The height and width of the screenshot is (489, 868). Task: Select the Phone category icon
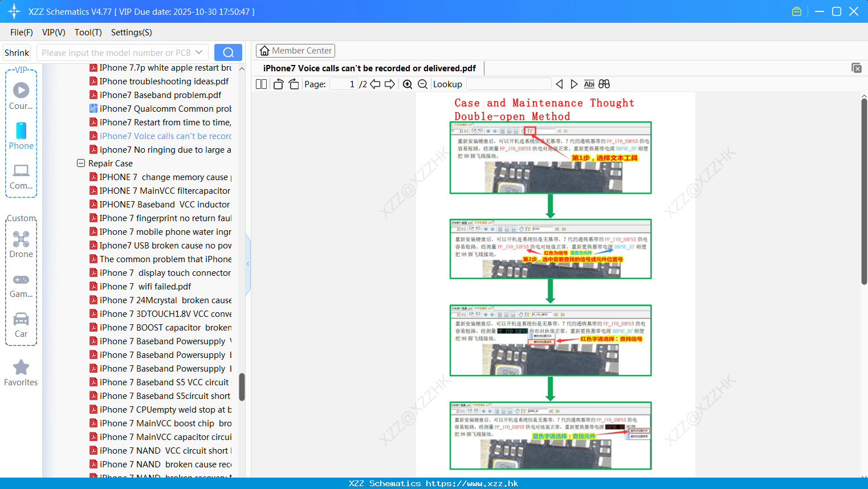pyautogui.click(x=21, y=136)
